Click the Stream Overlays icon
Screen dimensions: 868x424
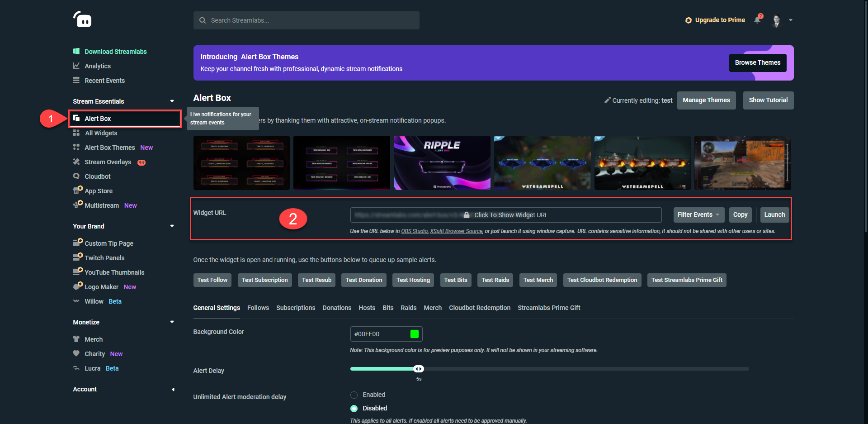(76, 162)
